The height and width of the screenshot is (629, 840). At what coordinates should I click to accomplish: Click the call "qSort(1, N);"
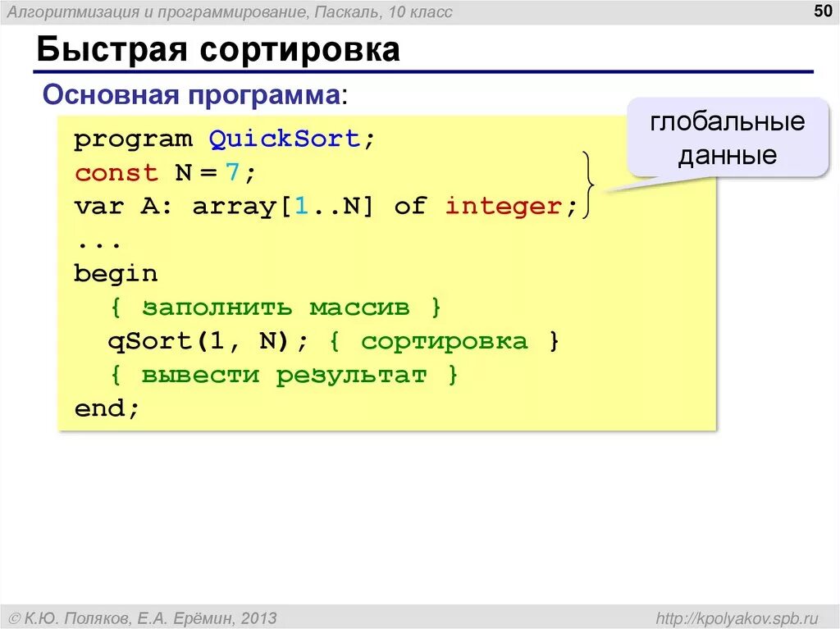pyautogui.click(x=208, y=341)
